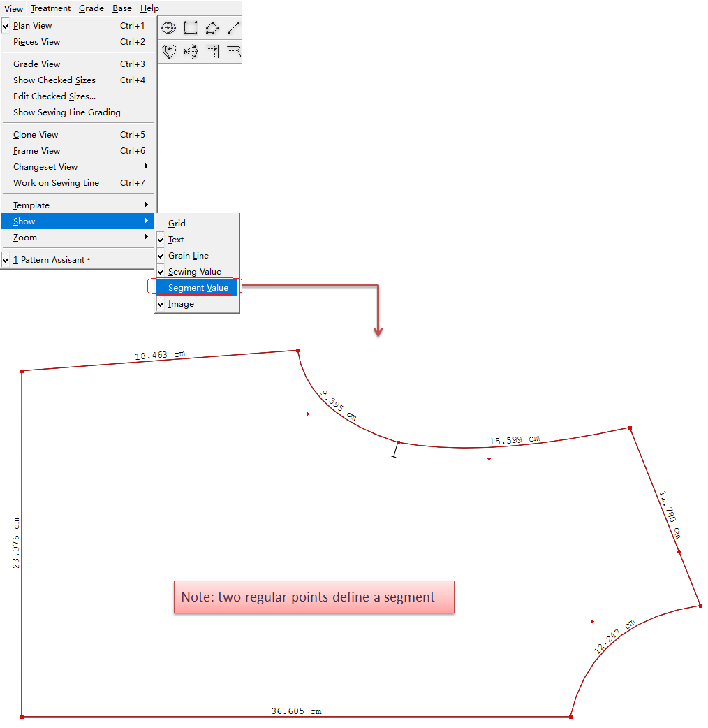708x728 pixels.
Task: Select the straight line tool
Action: click(233, 28)
